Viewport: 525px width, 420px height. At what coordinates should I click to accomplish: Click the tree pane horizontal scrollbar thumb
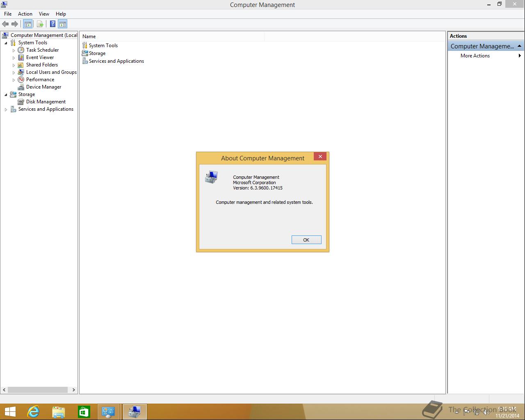pyautogui.click(x=38, y=390)
